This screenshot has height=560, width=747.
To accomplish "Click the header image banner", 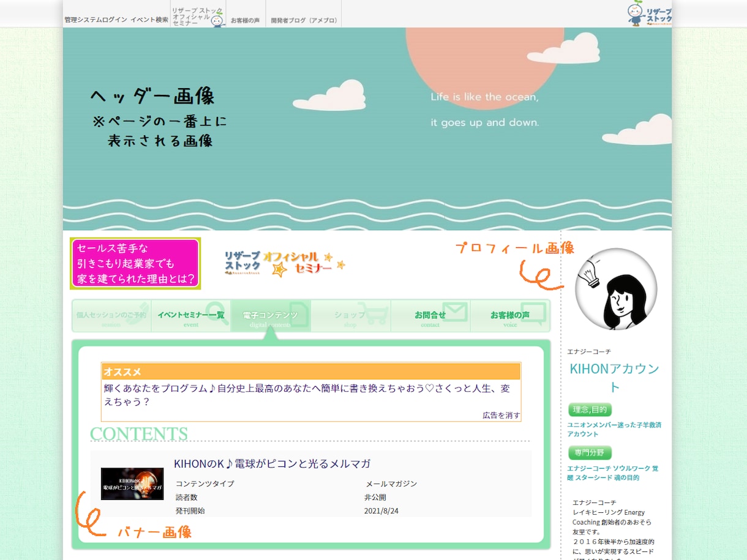I will tap(367, 129).
